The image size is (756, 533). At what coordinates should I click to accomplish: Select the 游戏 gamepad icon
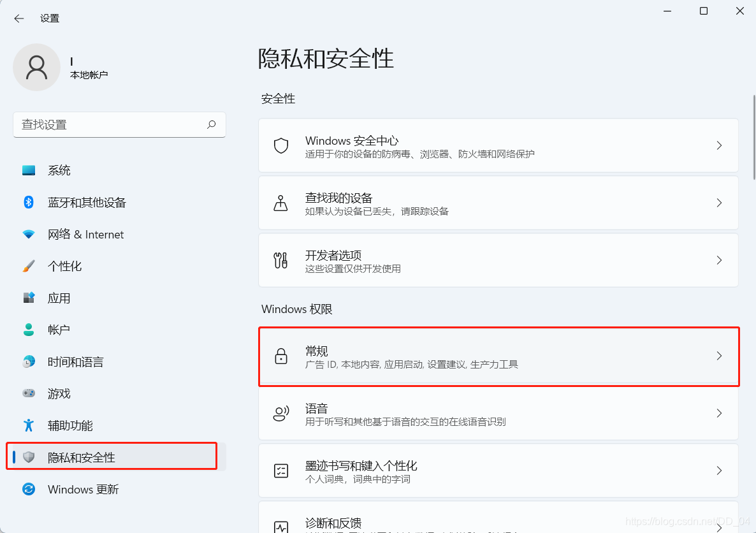pyautogui.click(x=29, y=393)
